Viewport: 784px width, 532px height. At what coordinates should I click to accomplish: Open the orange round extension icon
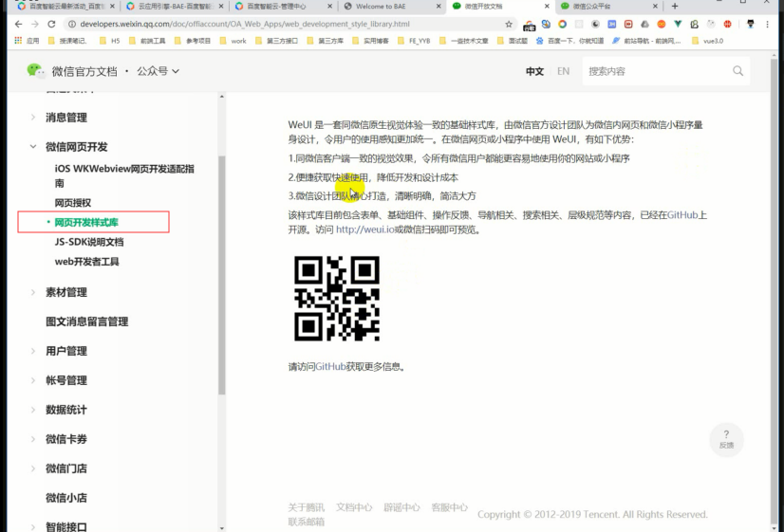click(661, 24)
